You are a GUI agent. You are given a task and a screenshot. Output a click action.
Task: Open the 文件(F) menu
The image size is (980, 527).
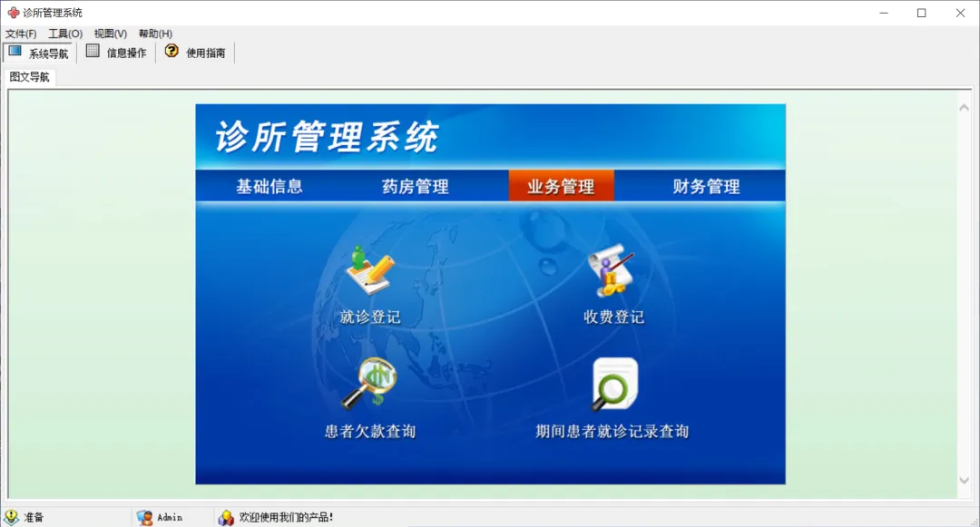point(21,34)
